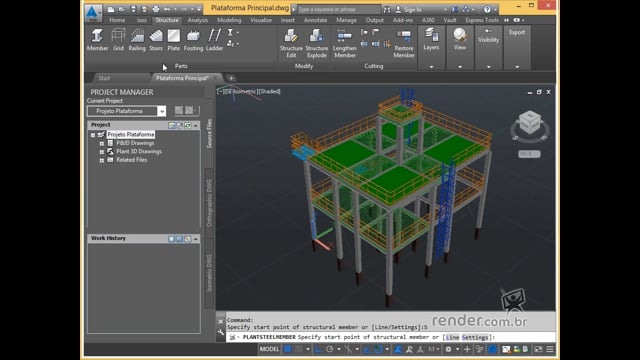Switch to the Visualize ribbon tab

click(x=261, y=20)
